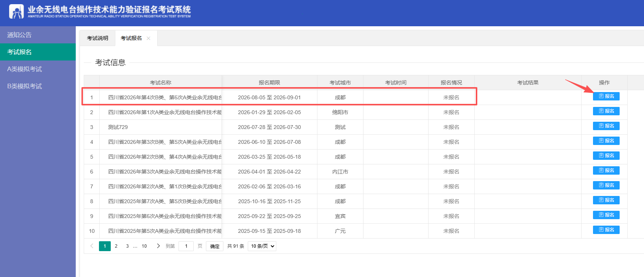
Task: Click exam name 测试729
Action: coord(118,127)
